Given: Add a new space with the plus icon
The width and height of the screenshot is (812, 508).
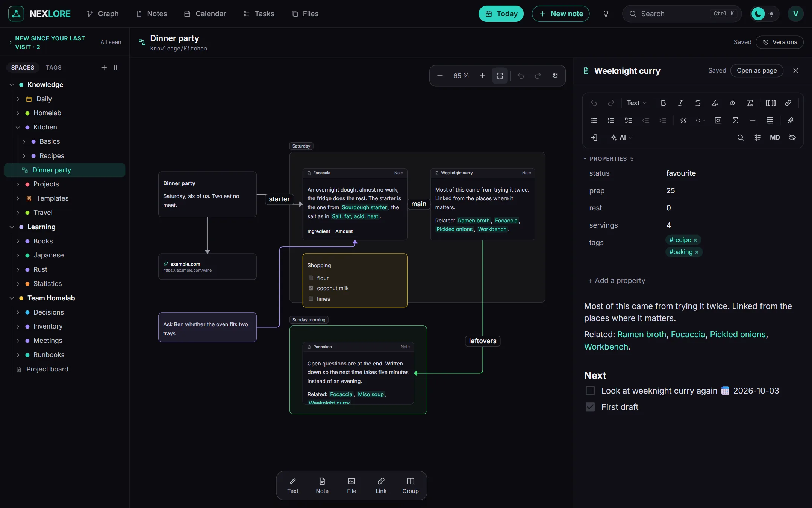Looking at the screenshot, I should point(104,68).
